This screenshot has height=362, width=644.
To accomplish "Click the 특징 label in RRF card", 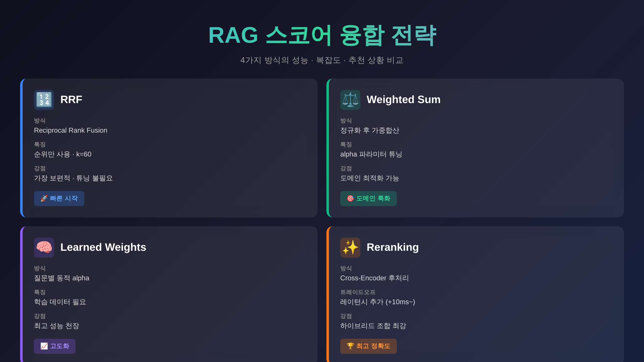I will tap(40, 145).
